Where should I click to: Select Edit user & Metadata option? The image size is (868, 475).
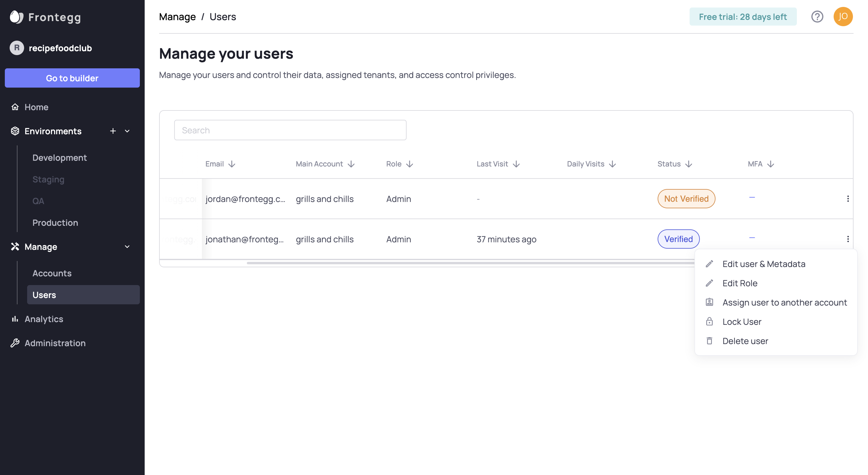763,264
